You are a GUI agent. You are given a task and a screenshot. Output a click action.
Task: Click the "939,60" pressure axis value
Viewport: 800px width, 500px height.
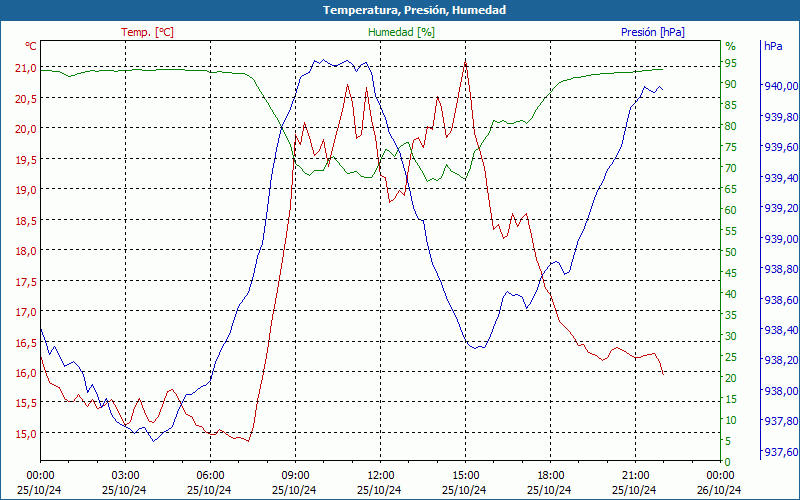pos(781,147)
